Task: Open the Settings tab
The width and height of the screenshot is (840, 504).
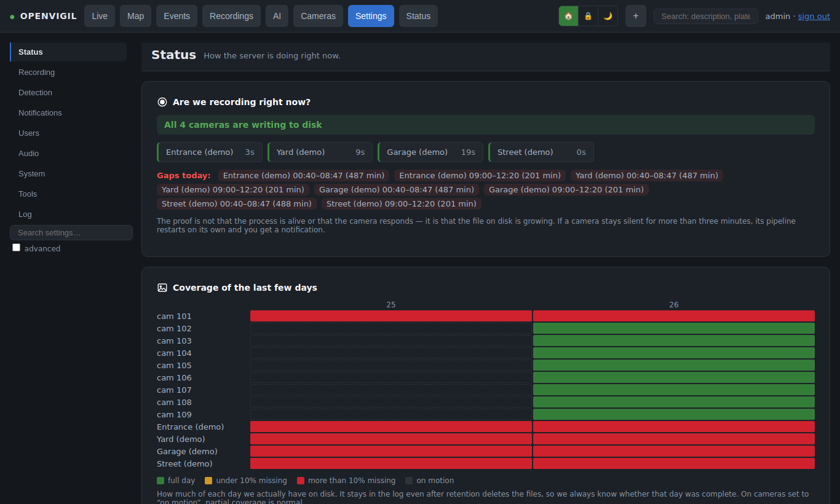Action: [371, 16]
